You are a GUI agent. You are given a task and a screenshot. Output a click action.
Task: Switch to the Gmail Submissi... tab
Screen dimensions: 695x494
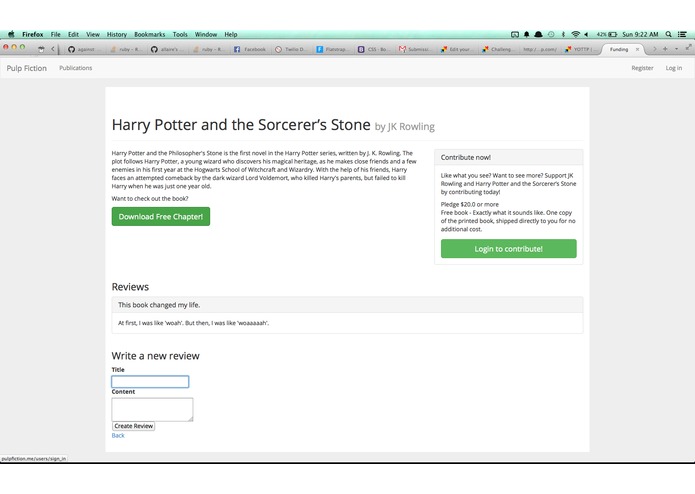click(414, 49)
